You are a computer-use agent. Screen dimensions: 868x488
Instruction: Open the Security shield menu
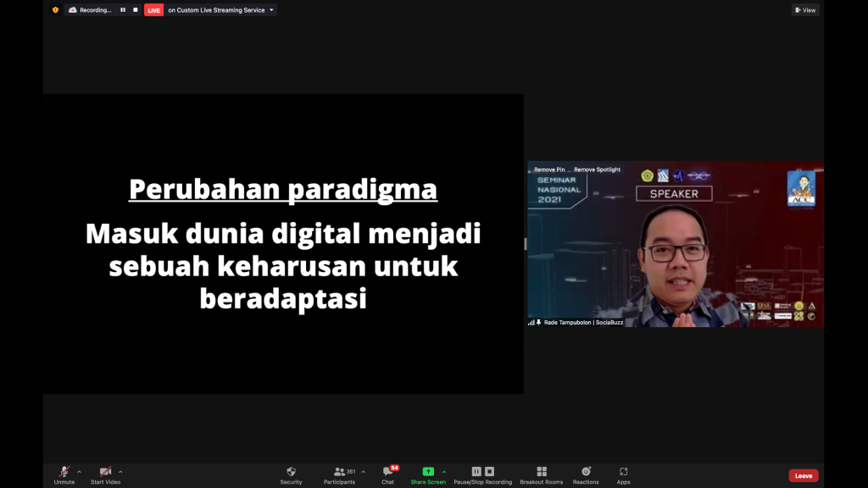pos(291,474)
